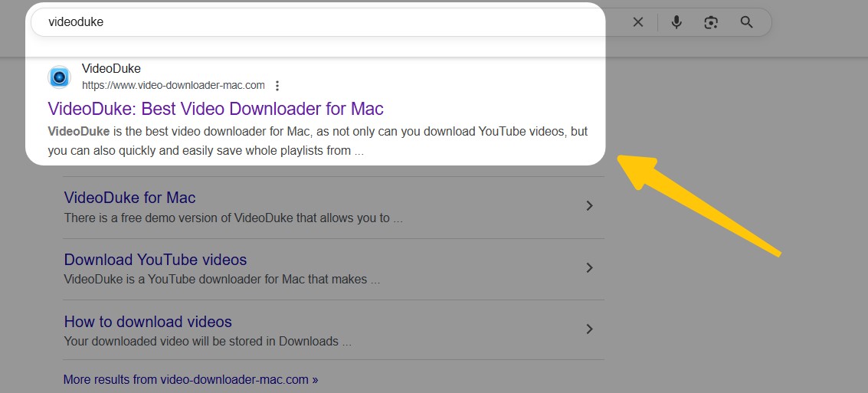
Task: Open the How to download videos sitelink
Action: 148,322
